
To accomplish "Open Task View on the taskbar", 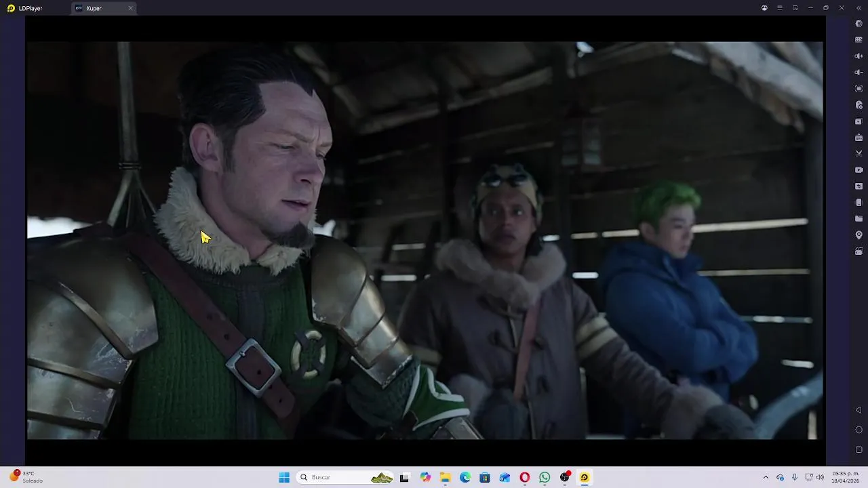I will 404,477.
